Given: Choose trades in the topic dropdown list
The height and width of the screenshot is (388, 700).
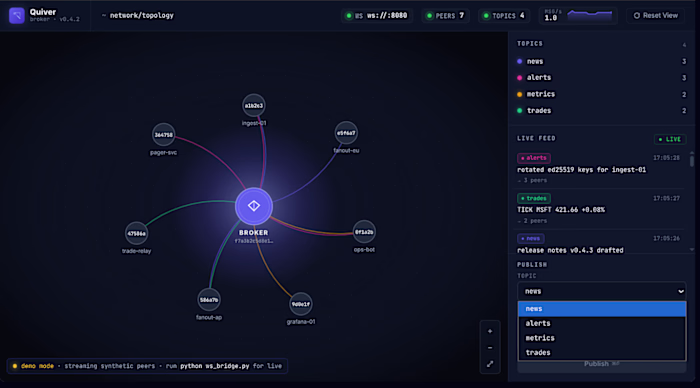Looking at the screenshot, I should (x=602, y=352).
